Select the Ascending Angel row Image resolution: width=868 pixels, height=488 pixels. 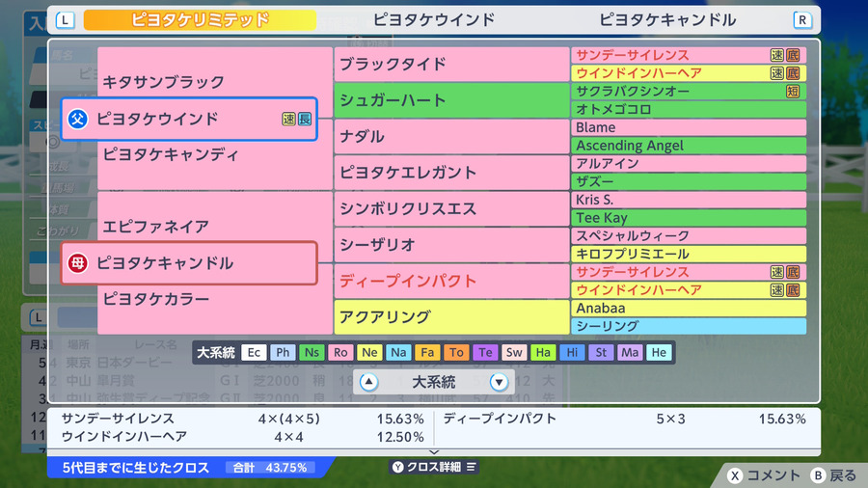point(689,146)
